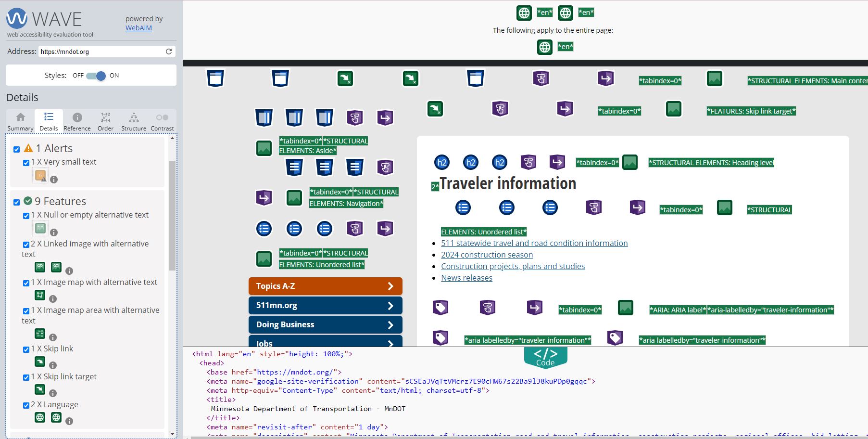The width and height of the screenshot is (868, 439).
Task: Switch to the Contrast tab
Action: coord(162,121)
